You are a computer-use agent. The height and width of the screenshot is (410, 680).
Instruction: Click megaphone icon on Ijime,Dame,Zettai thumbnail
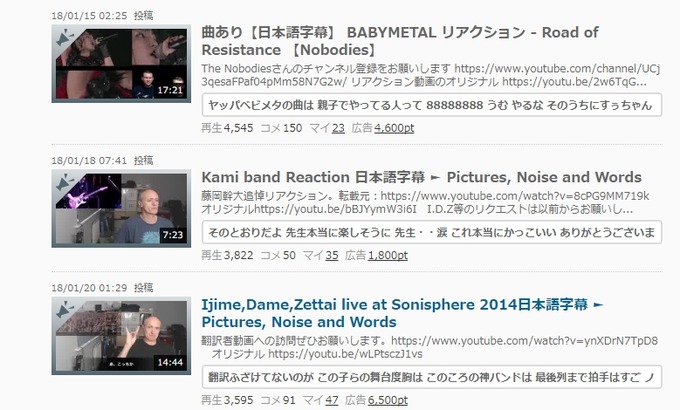point(65,310)
